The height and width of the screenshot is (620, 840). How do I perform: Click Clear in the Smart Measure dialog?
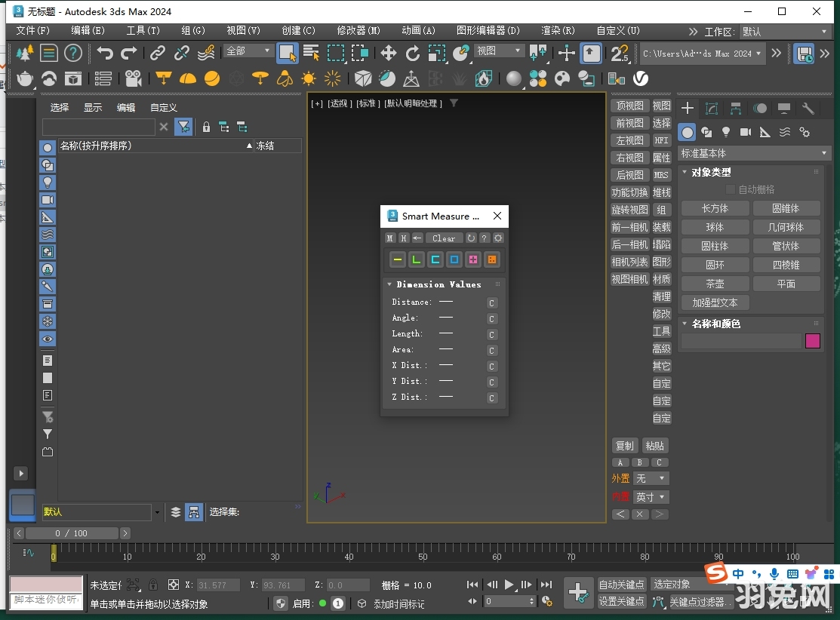tap(444, 238)
